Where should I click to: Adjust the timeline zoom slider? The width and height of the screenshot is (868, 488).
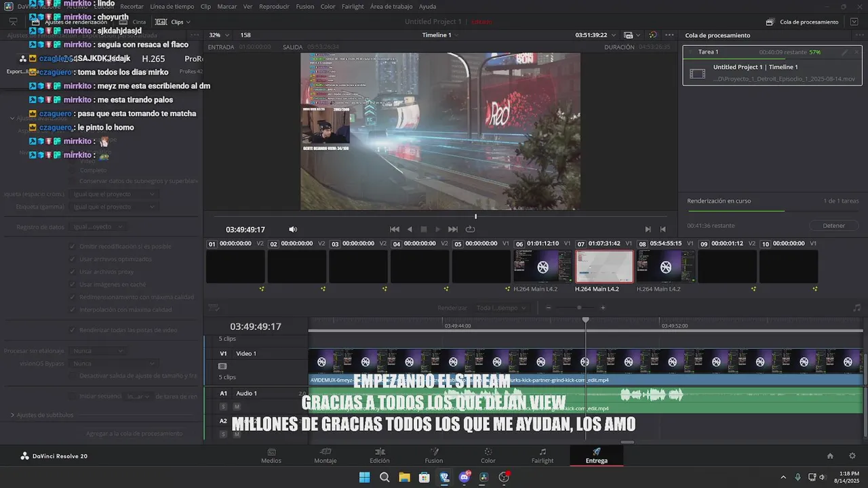point(578,308)
